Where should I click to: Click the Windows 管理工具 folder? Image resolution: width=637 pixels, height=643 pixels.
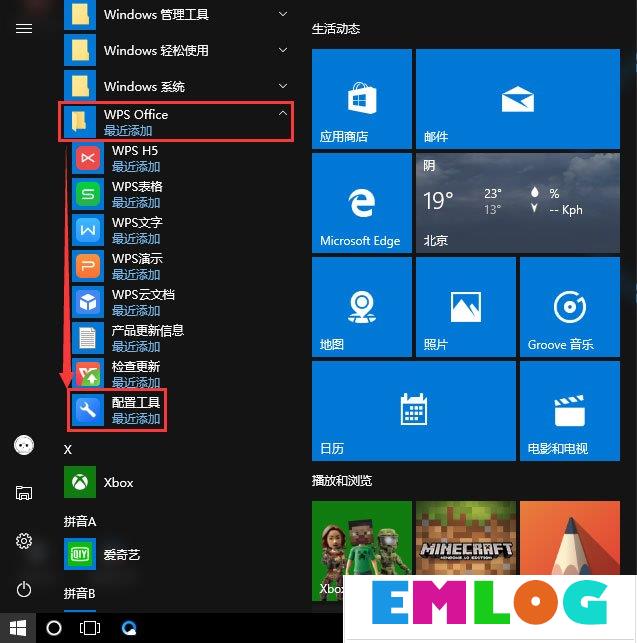pos(176,15)
